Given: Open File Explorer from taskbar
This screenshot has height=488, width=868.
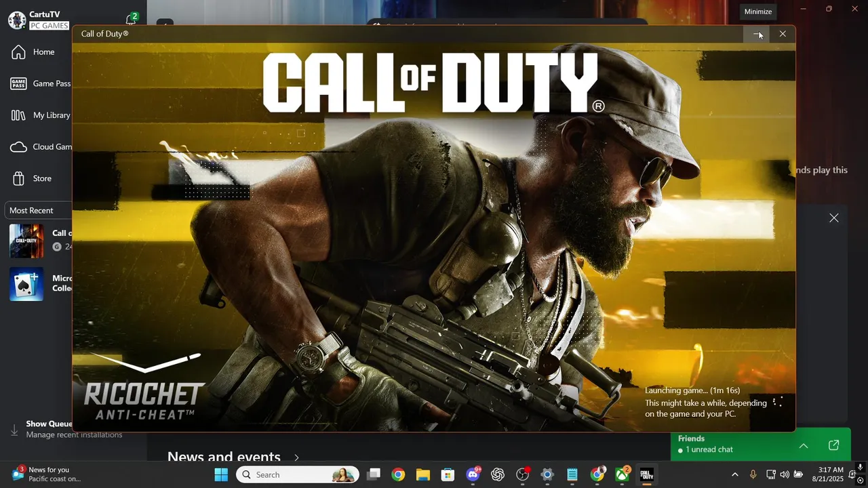Looking at the screenshot, I should point(423,474).
